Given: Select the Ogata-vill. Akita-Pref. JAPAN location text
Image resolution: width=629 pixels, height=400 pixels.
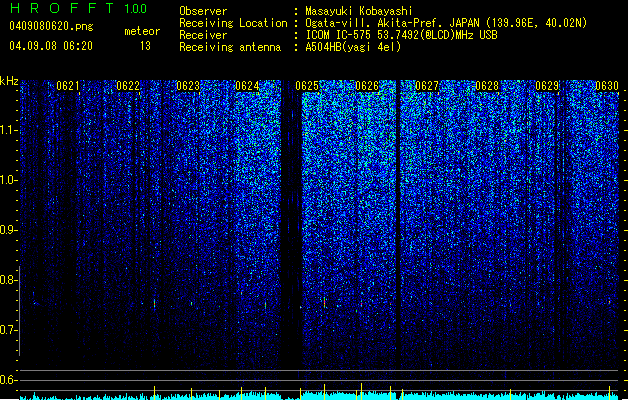Looking at the screenshot, I should [446, 23].
